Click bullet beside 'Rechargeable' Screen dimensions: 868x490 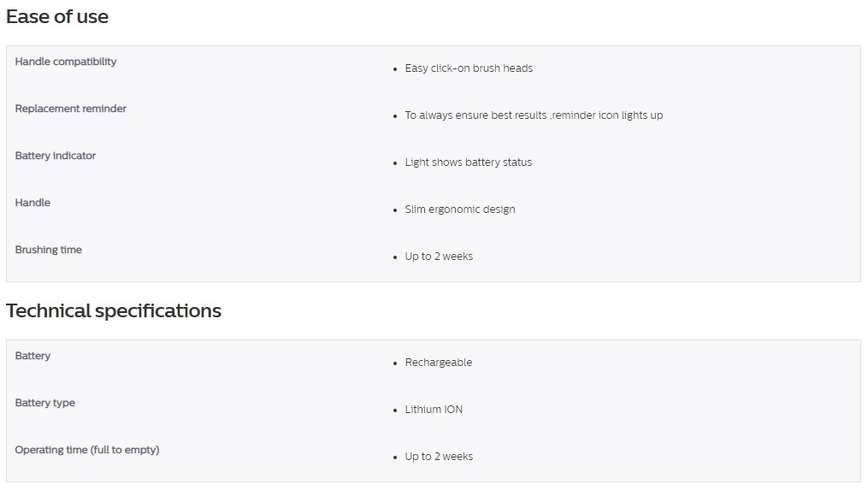pos(395,363)
